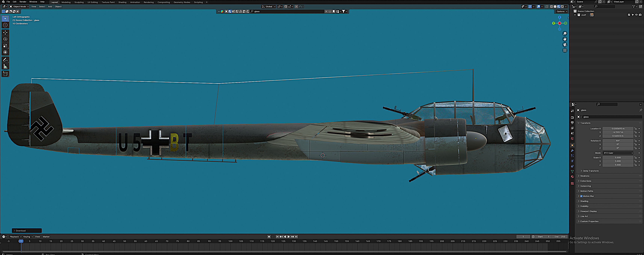Image resolution: width=644 pixels, height=255 pixels.
Task: Toggle the Location X lock
Action: tap(636, 129)
